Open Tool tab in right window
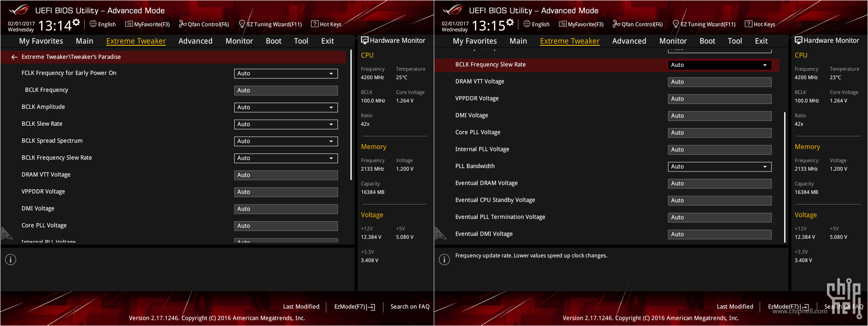Screen dimensions: 868x326 pos(735,41)
